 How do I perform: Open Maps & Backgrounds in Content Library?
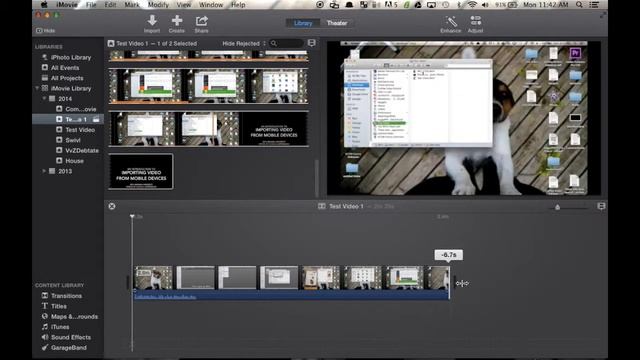tap(70, 316)
